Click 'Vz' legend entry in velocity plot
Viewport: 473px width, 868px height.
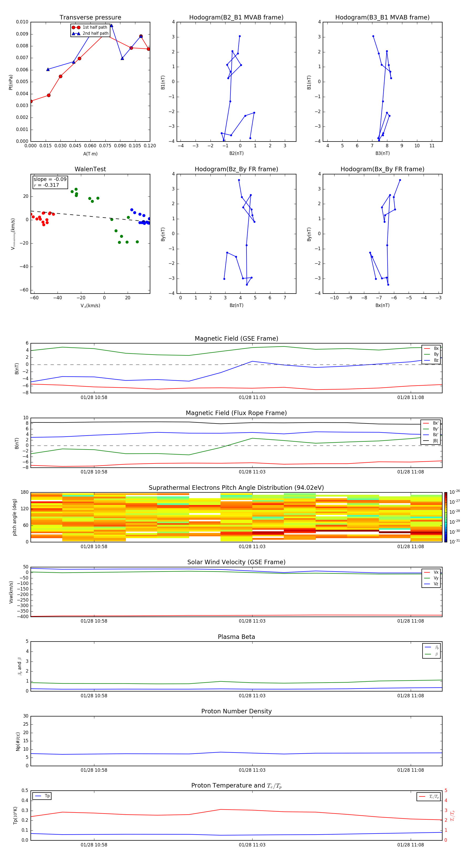431,584
